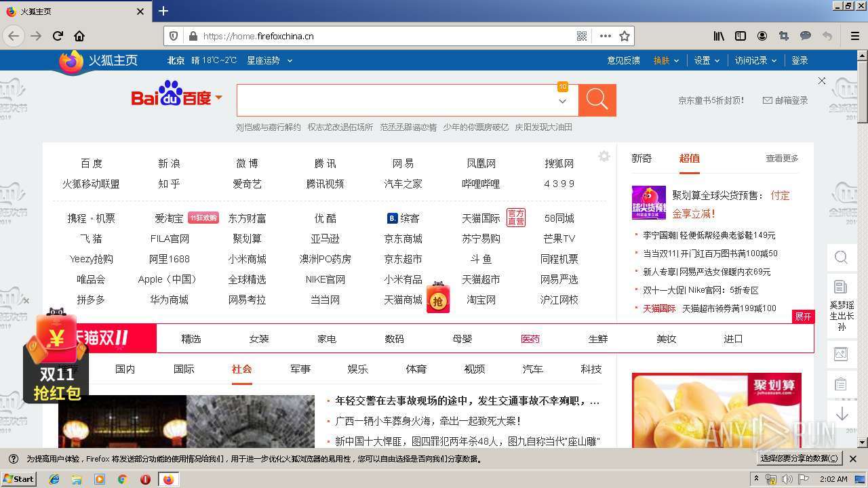Open page actions three-dot menu
868x488 pixels.
coord(605,36)
